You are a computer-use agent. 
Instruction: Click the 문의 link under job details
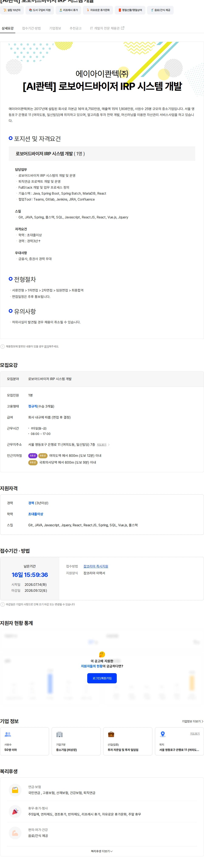tap(47, 346)
